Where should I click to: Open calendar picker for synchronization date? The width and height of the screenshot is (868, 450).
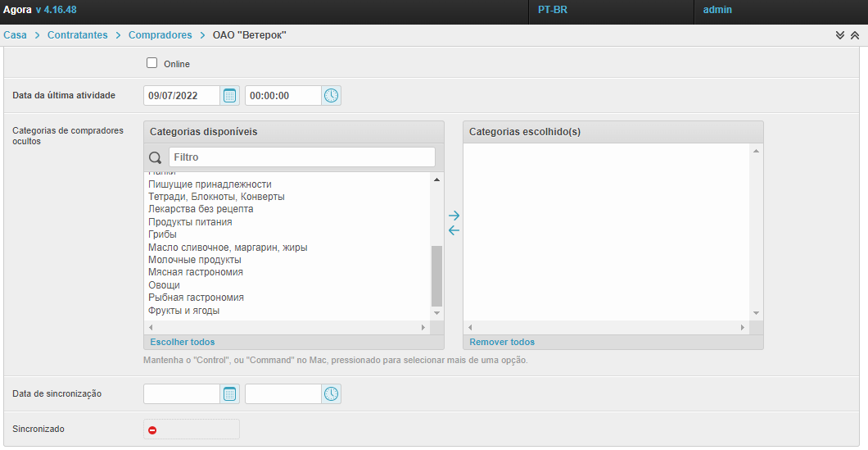pos(230,394)
